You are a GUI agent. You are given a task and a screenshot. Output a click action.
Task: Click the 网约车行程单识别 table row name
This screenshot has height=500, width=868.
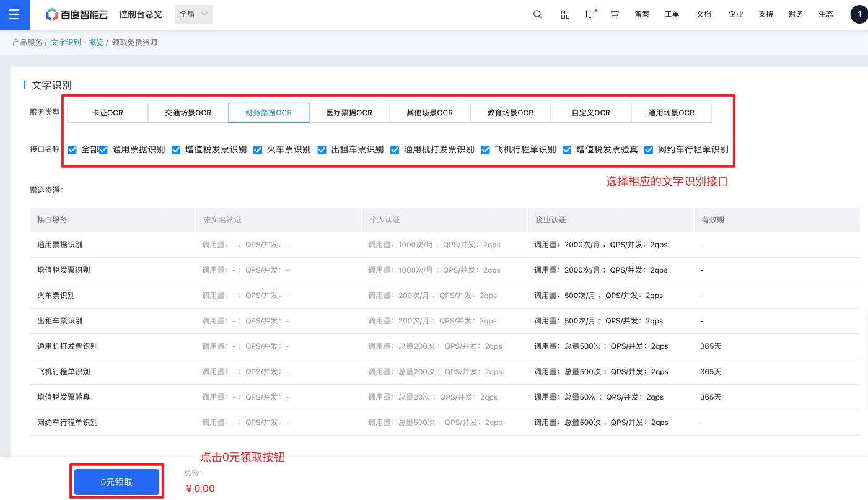(67, 423)
